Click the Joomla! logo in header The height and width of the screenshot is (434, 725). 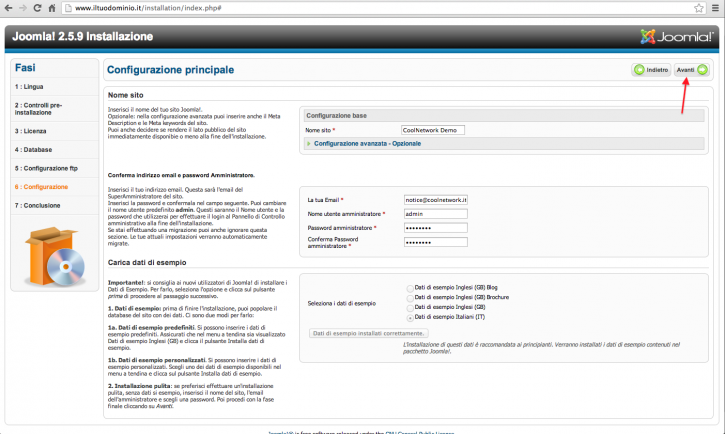pos(677,37)
